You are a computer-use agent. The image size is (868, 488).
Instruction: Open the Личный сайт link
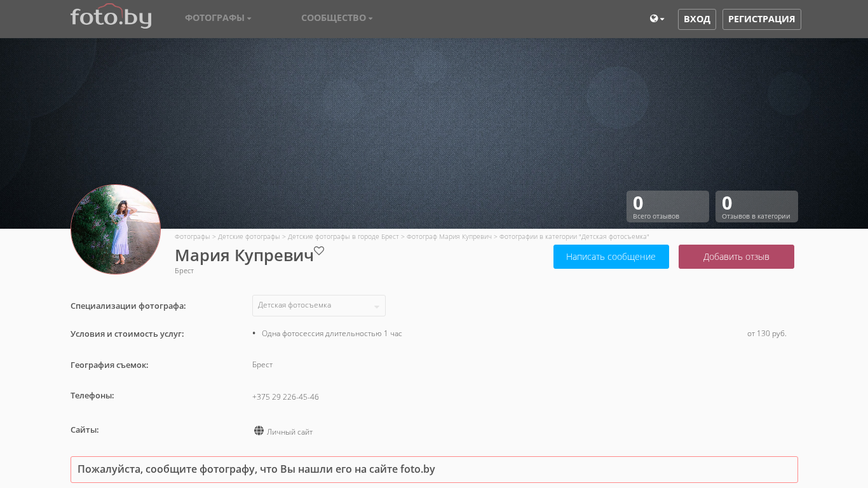pyautogui.click(x=290, y=432)
